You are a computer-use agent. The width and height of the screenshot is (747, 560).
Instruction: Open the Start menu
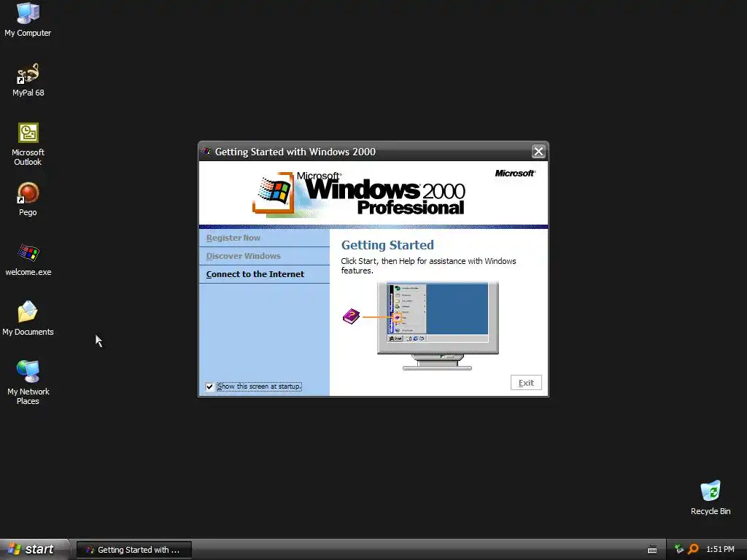click(x=34, y=550)
